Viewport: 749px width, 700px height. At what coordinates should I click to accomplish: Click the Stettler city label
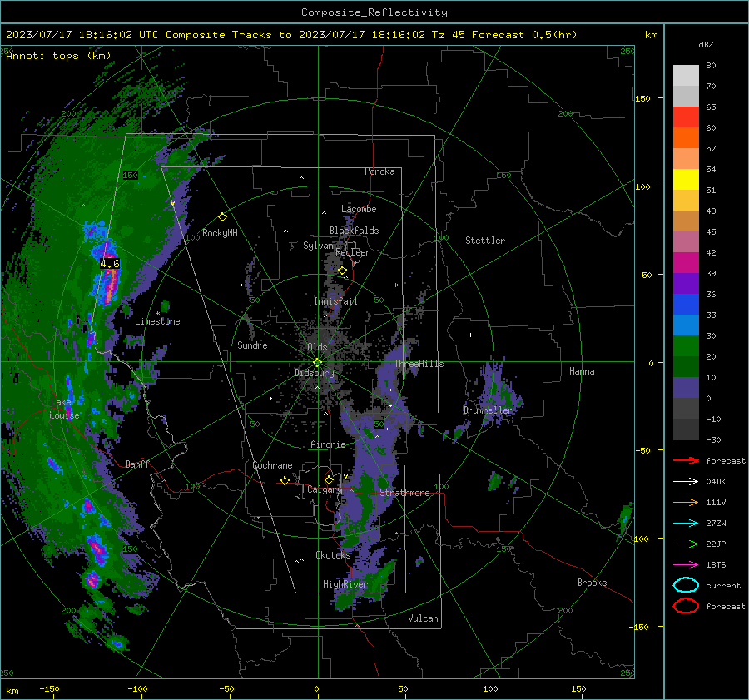485,241
